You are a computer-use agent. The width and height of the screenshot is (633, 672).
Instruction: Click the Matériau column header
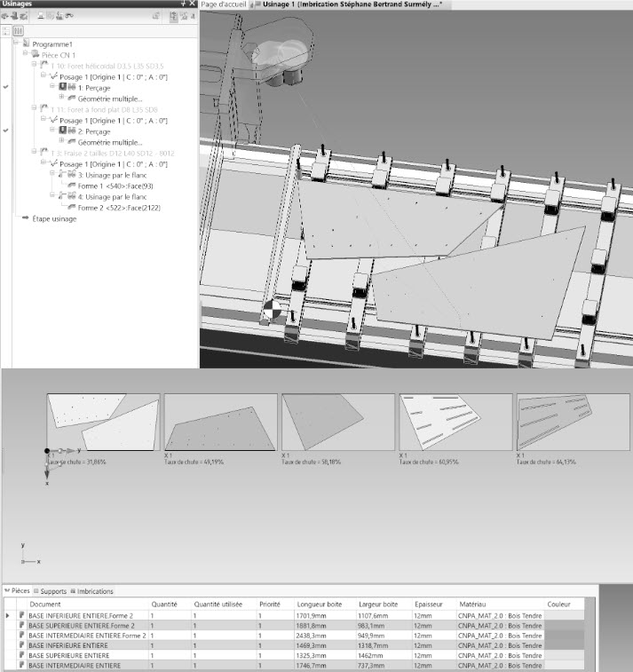tap(474, 604)
